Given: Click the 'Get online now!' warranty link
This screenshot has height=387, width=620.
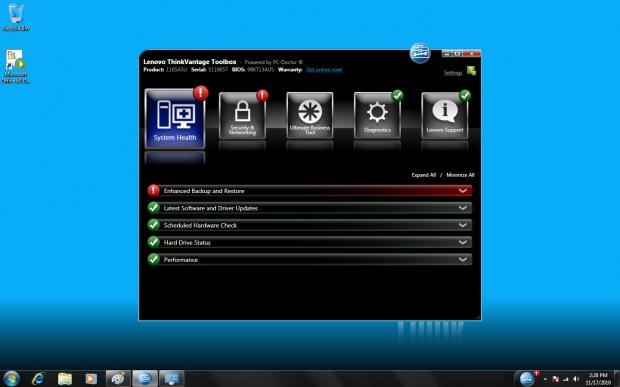Looking at the screenshot, I should (x=325, y=70).
